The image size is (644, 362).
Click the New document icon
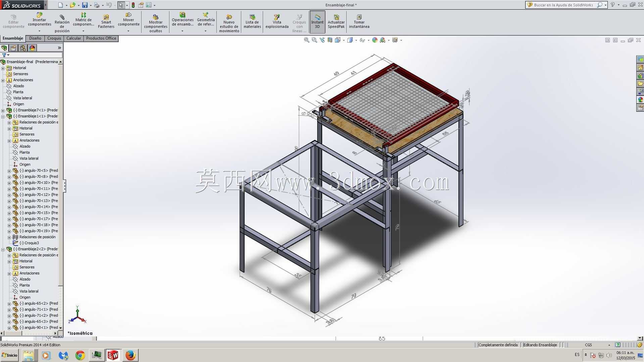pos(60,5)
